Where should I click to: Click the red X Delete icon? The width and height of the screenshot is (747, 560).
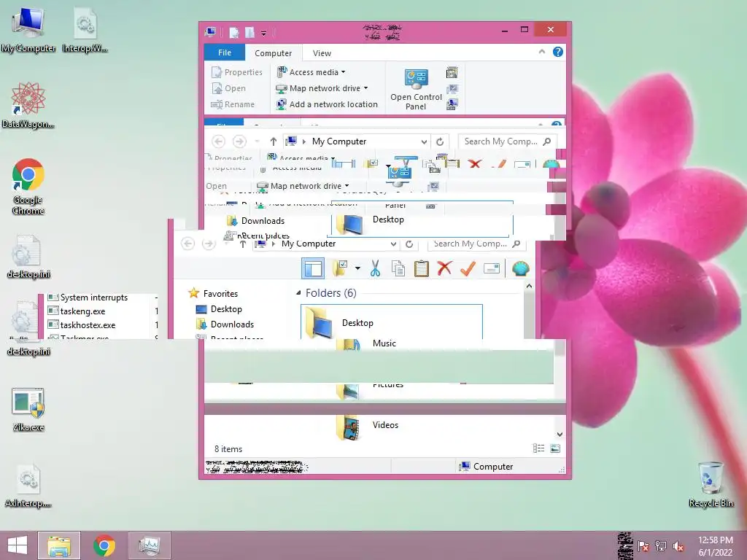(444, 268)
